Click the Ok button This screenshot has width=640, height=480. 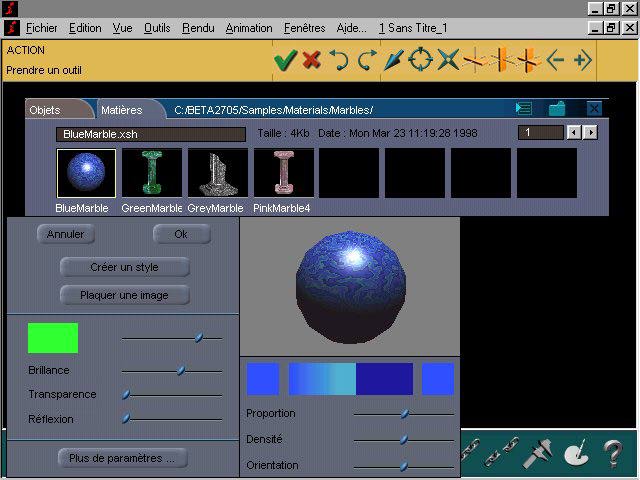pos(181,234)
